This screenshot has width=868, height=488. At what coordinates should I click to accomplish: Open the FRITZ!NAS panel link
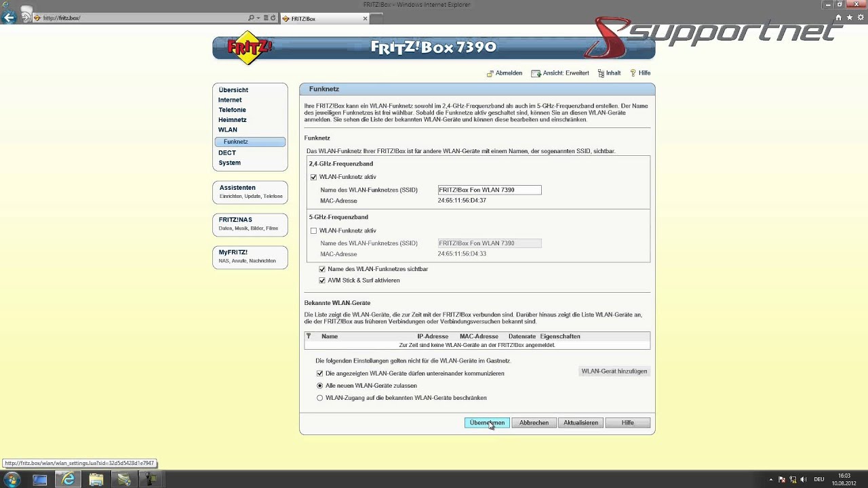235,220
